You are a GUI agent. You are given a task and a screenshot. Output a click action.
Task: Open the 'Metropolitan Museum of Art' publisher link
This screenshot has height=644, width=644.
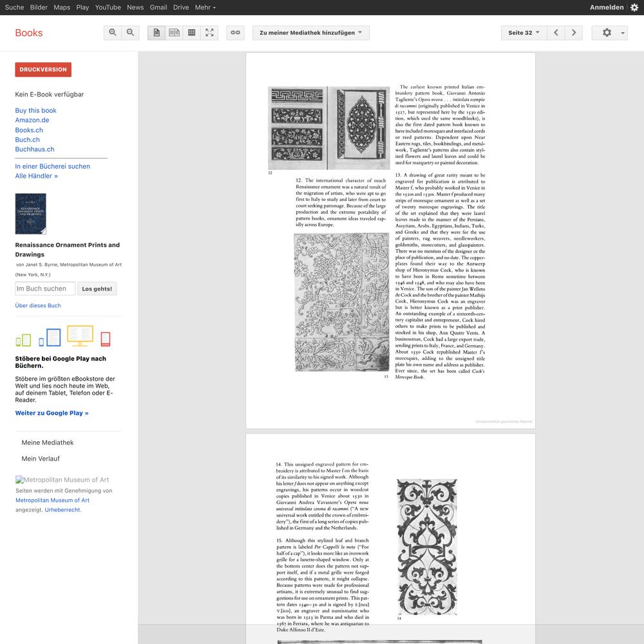click(x=53, y=500)
